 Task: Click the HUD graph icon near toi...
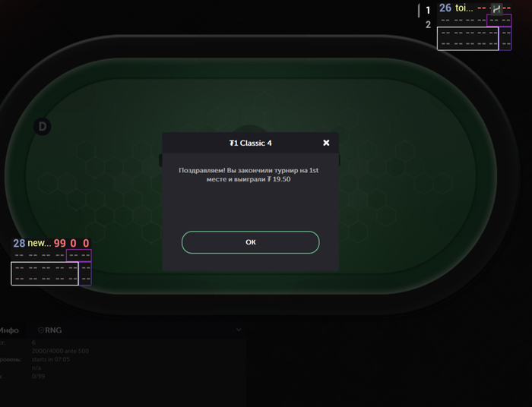[497, 9]
